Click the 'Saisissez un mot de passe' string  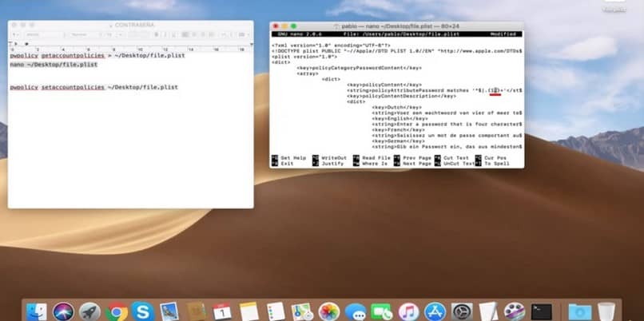click(447, 136)
